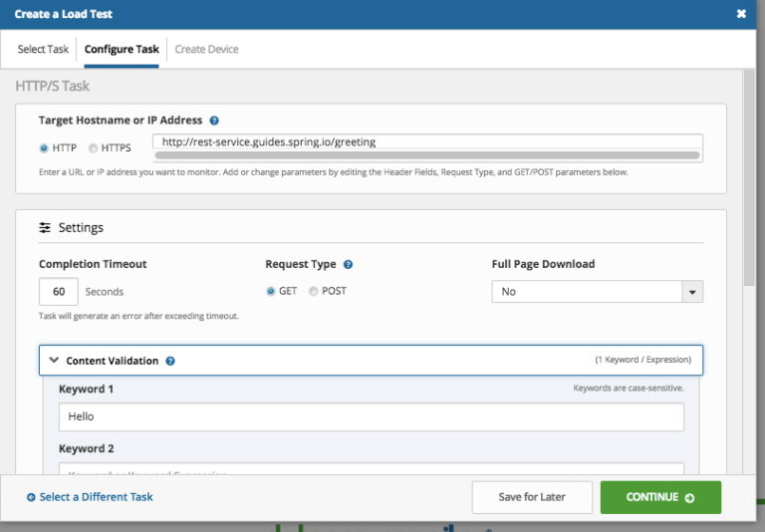This screenshot has height=532, width=765.
Task: Collapse the Content Validation section
Action: point(54,361)
